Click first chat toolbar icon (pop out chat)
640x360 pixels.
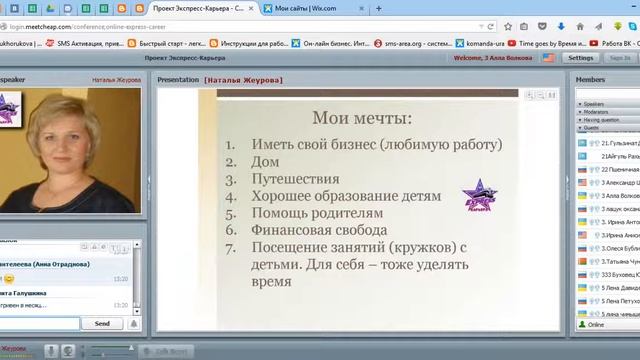84,247
